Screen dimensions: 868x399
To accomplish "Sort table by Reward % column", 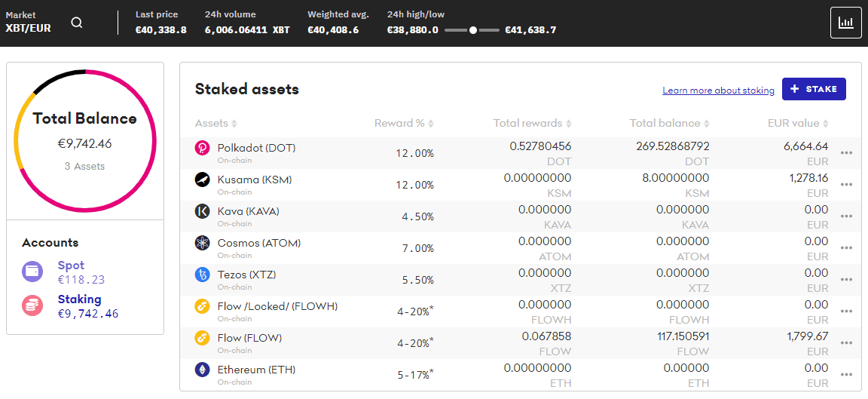I will point(404,123).
